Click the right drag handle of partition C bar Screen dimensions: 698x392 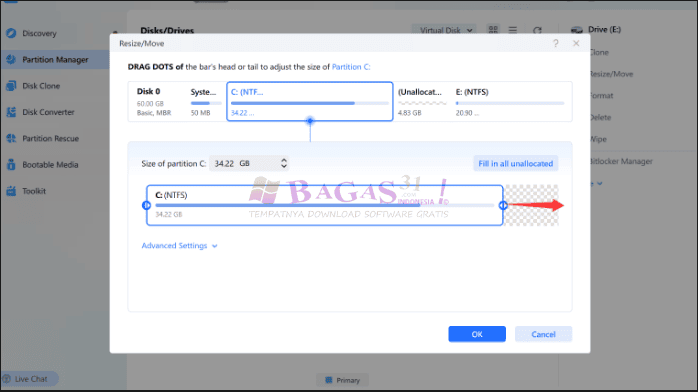click(x=503, y=205)
